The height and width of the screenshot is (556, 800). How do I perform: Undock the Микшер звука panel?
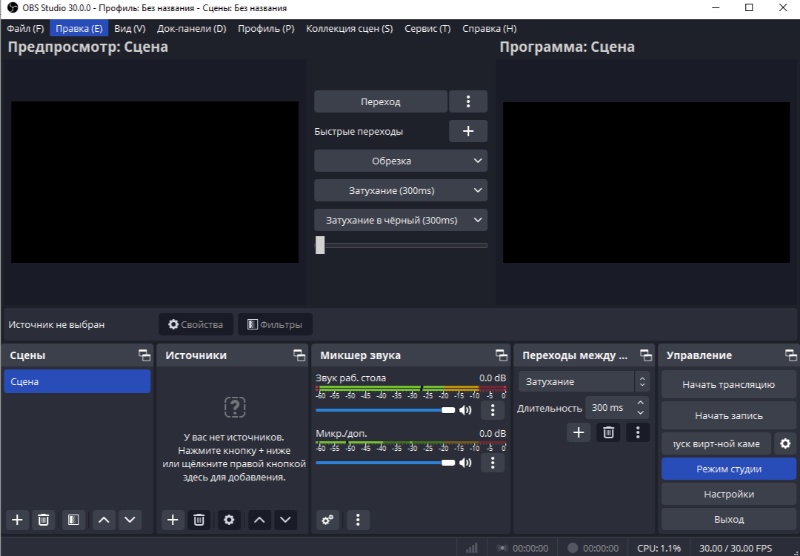[x=501, y=355]
